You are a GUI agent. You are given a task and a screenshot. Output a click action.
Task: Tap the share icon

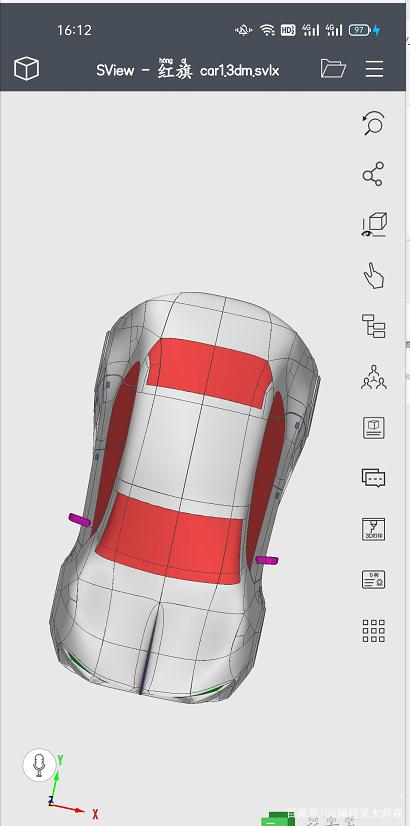point(373,174)
